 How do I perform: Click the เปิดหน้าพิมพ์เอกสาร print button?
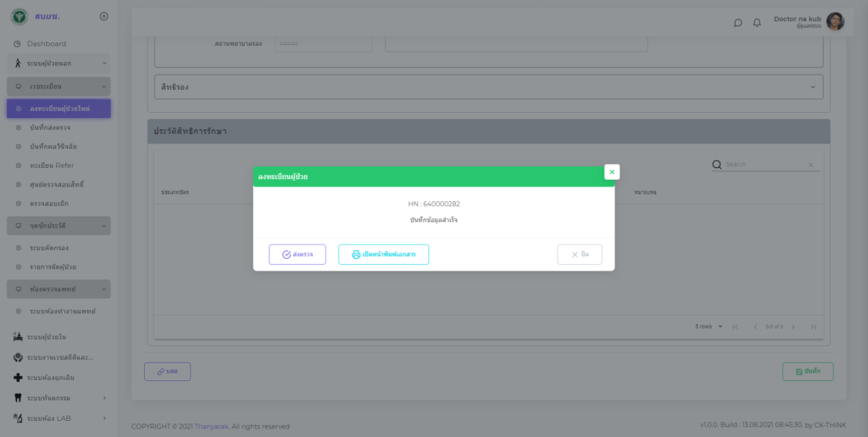[383, 255]
